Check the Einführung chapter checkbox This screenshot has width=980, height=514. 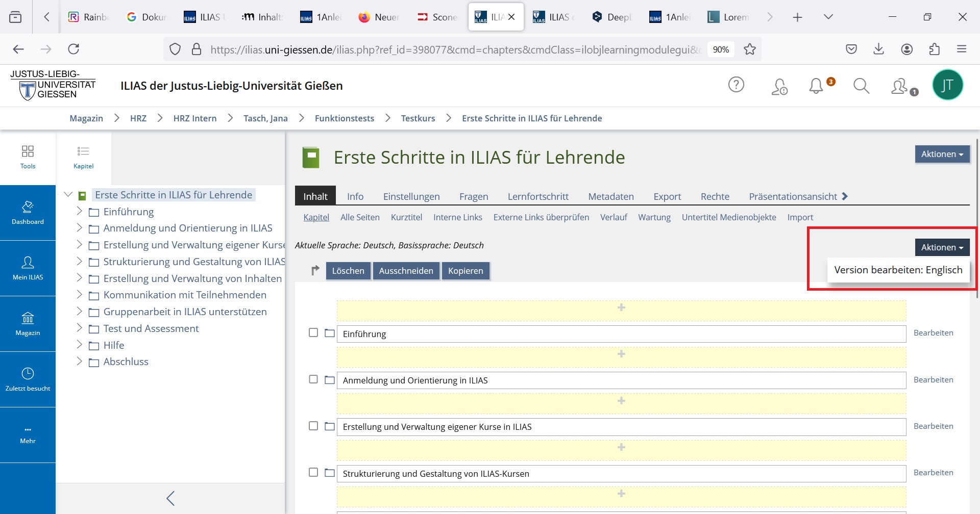(x=313, y=332)
